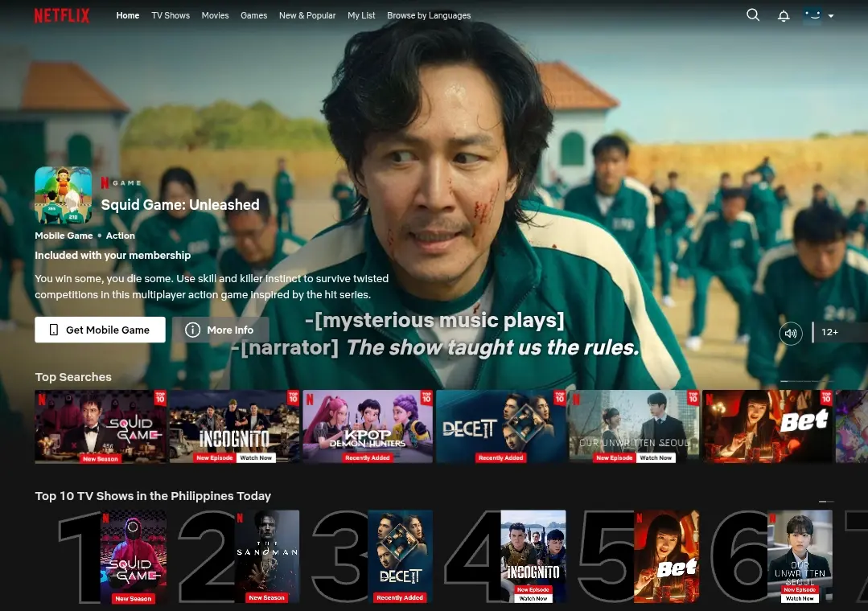This screenshot has height=611, width=868.
Task: Click the Netflix logo
Action: 61,15
